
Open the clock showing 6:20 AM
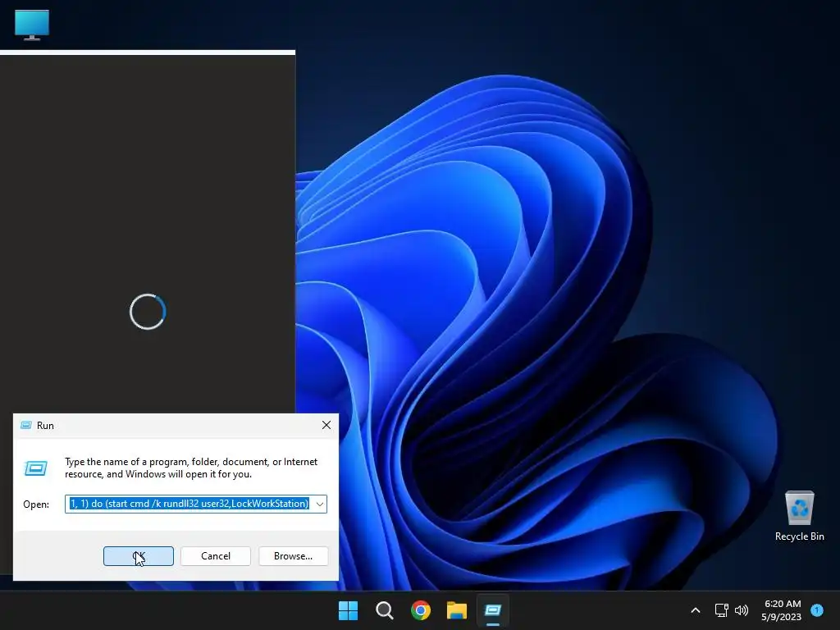(x=782, y=610)
